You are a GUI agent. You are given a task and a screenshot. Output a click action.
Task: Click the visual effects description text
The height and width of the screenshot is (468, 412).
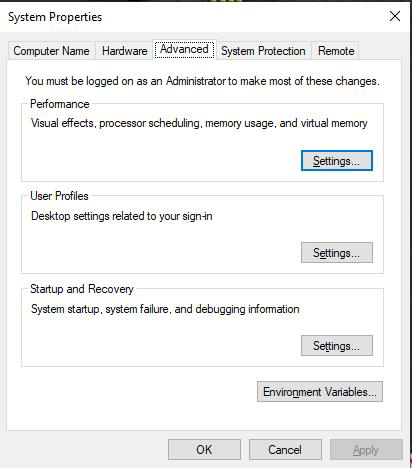(199, 123)
